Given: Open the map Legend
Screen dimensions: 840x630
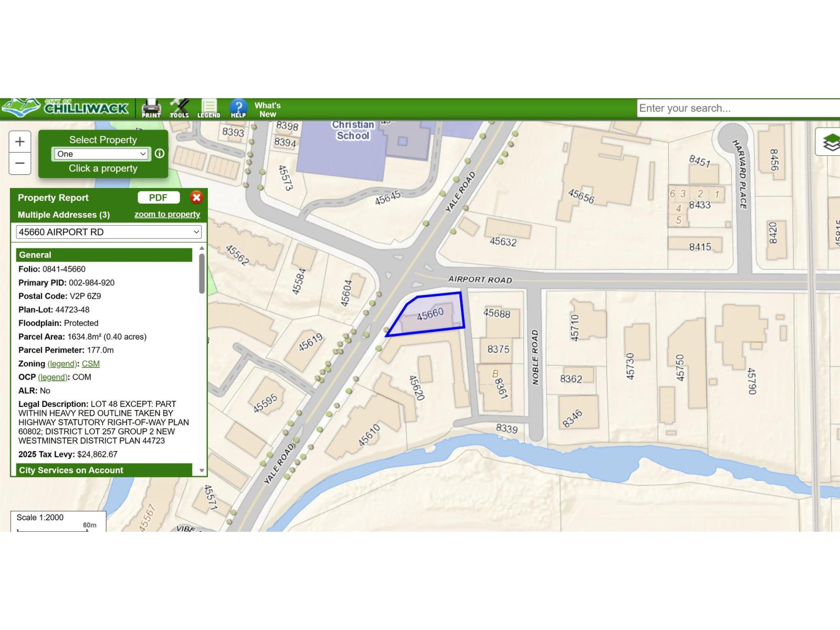Looking at the screenshot, I should [209, 108].
